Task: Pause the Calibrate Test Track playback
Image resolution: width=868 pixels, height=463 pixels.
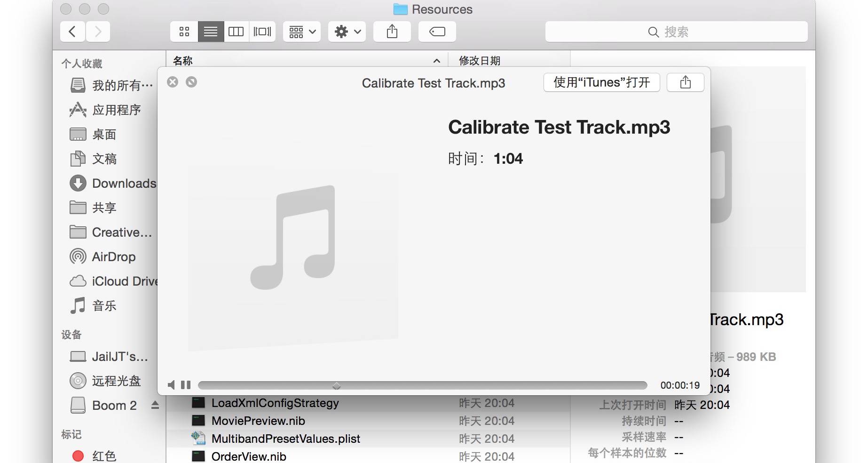Action: pos(186,385)
